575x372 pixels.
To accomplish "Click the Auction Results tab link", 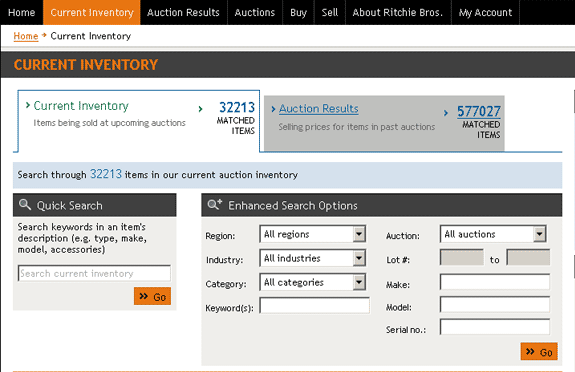I will click(319, 109).
